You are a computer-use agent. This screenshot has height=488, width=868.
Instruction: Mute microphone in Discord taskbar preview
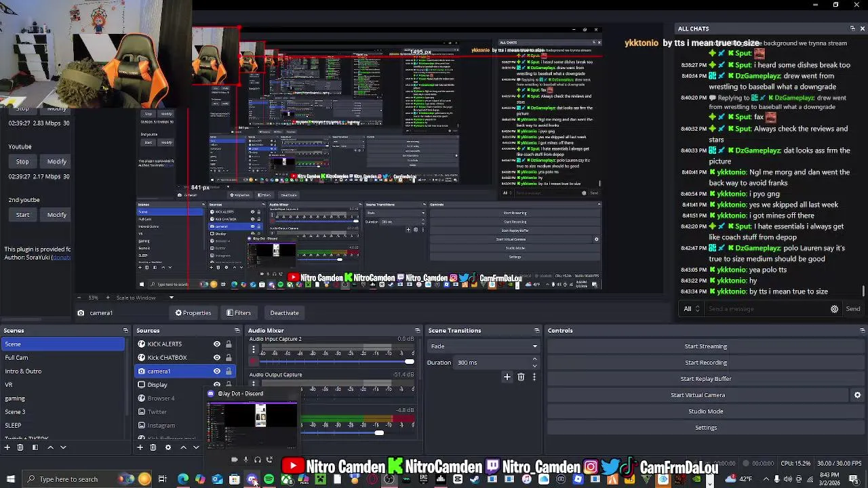pyautogui.click(x=245, y=460)
